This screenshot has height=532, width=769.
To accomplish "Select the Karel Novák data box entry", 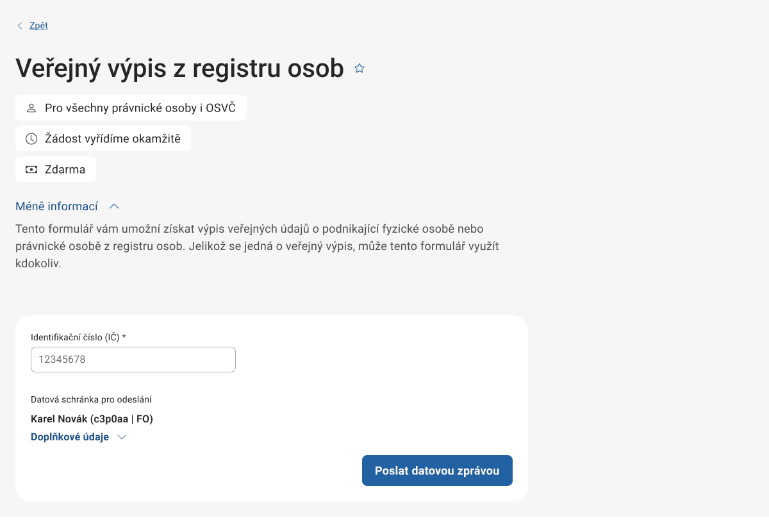I will click(92, 419).
